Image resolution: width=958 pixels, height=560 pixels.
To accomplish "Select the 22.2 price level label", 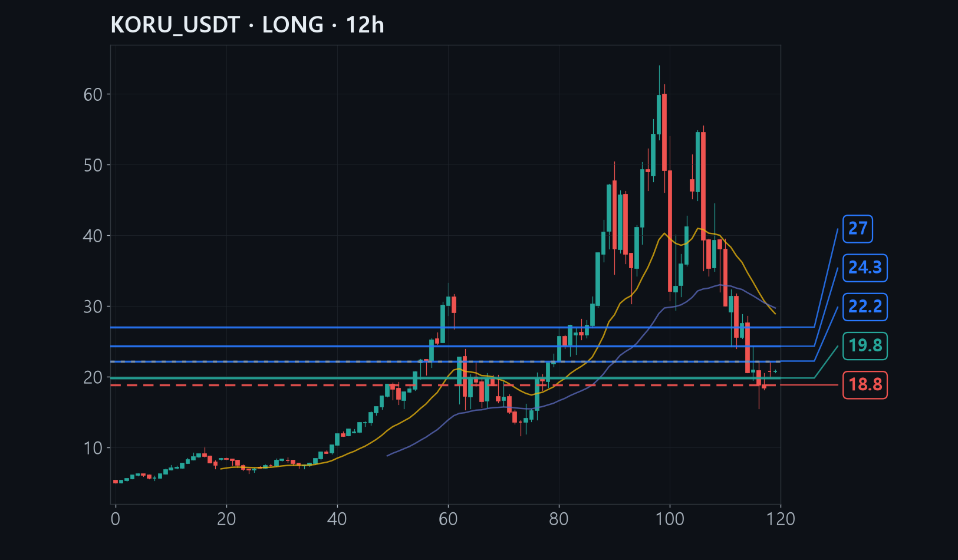I will tap(865, 307).
